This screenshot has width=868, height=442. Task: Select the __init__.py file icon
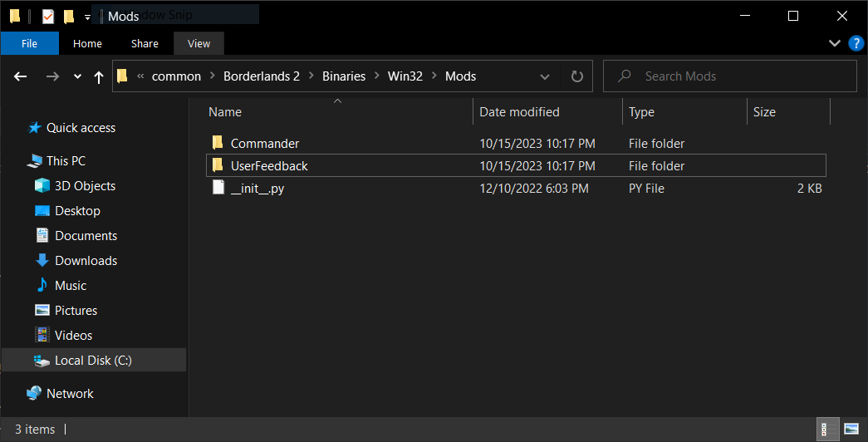(x=218, y=187)
